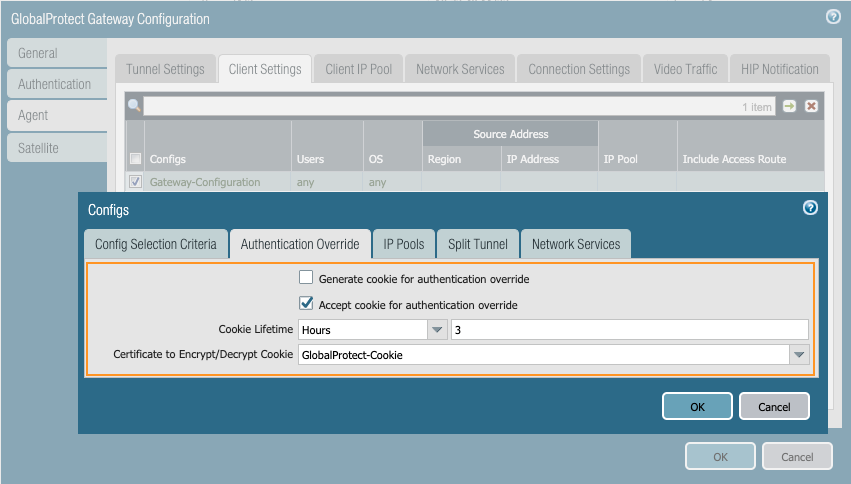
Task: Click the Source Address group header
Action: pos(510,134)
